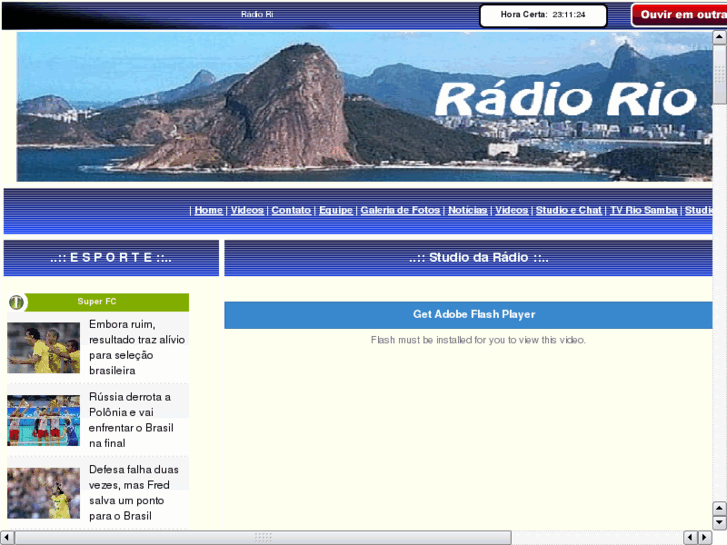Click 'Flash must be installed' message text
Screen dimensions: 727x545
[x=478, y=340]
